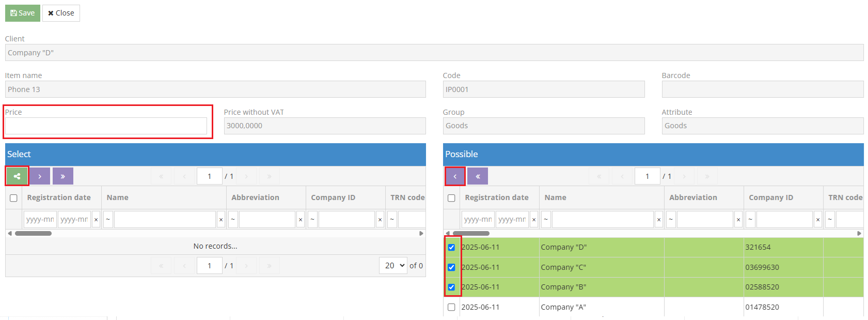Image resolution: width=868 pixels, height=320 pixels.
Task: Click the green share icon in Select panel
Action: point(17,176)
